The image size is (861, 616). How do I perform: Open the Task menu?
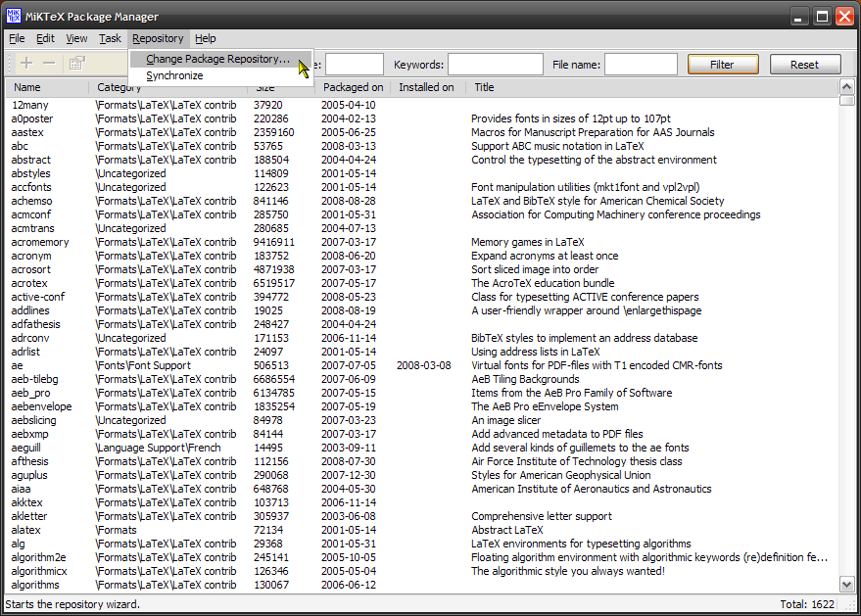tap(110, 38)
